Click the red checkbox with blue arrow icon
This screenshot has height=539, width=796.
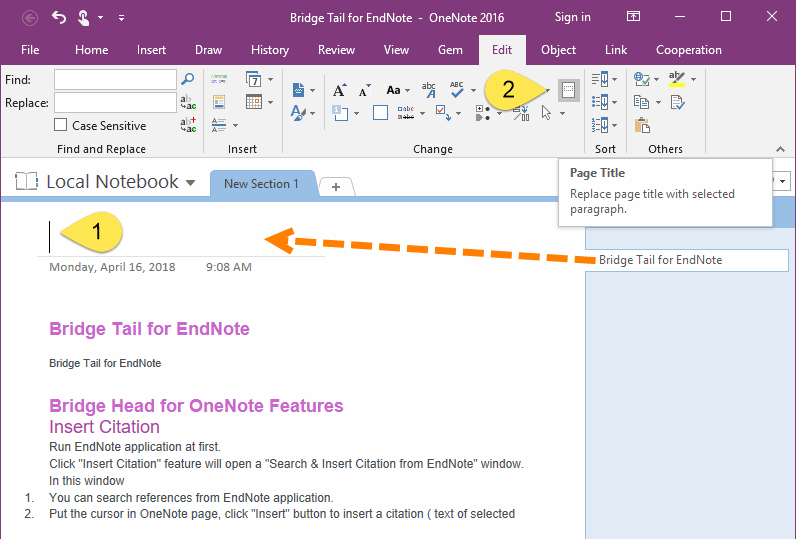pyautogui.click(x=443, y=113)
